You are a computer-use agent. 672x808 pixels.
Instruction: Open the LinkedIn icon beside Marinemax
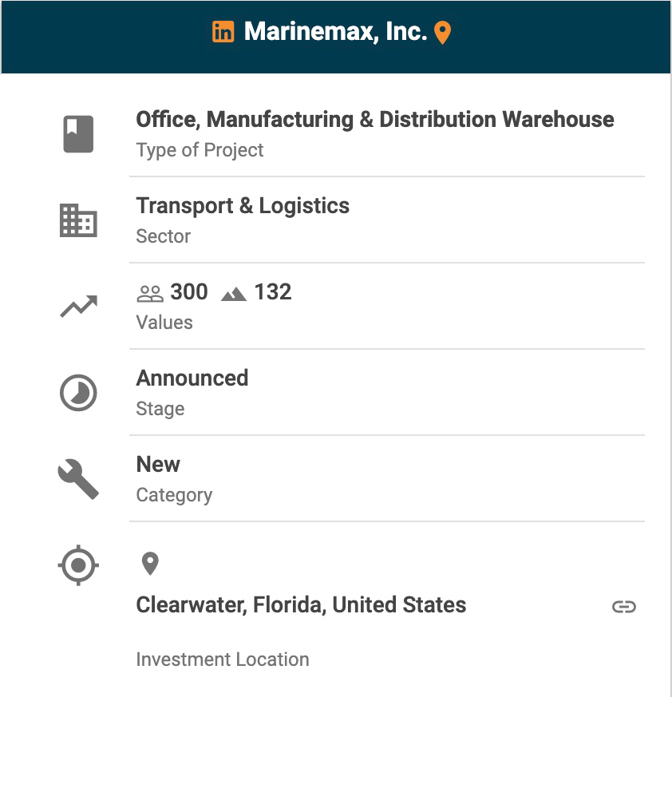tap(223, 32)
